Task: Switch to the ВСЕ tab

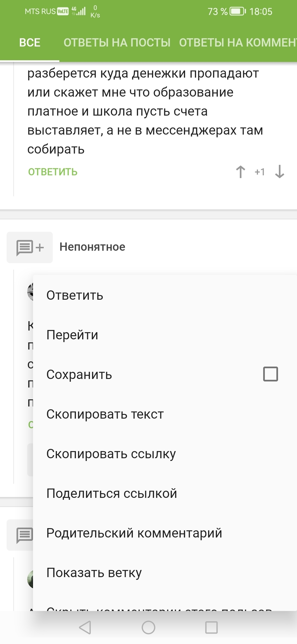Action: (x=30, y=43)
